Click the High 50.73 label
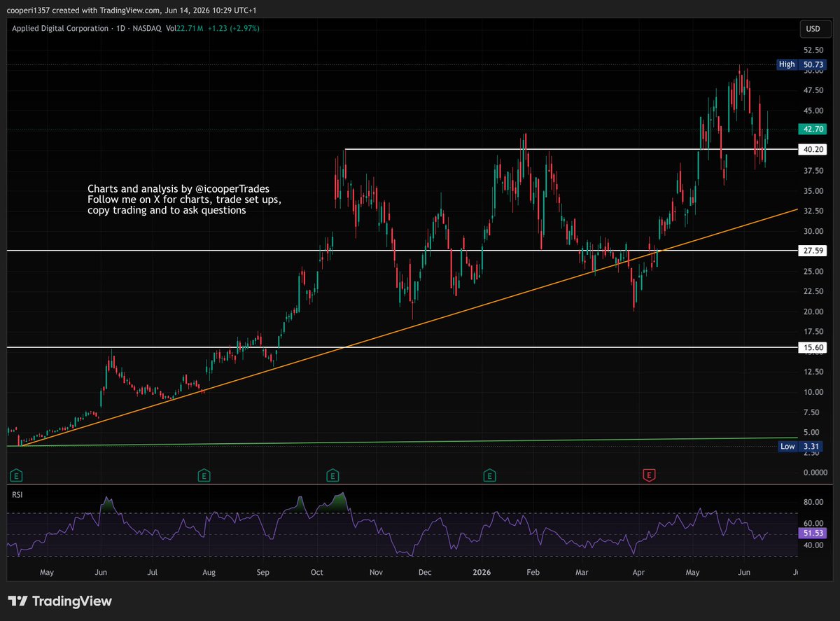Screen dimensions: 840x621 [802, 64]
